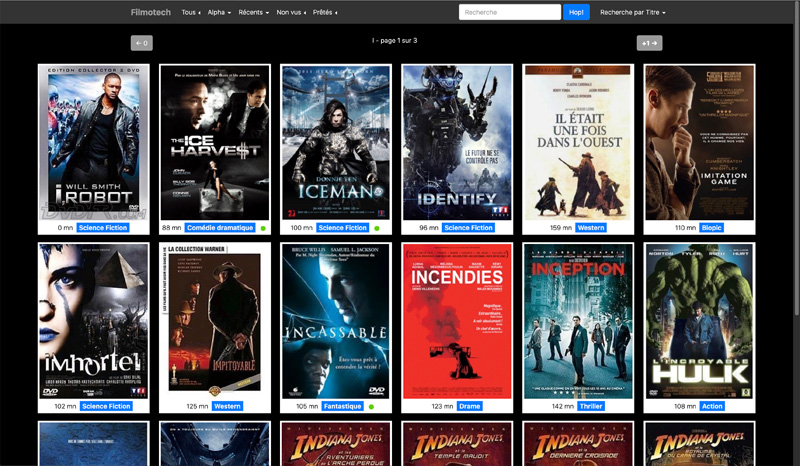Click the Western tag under Il était une fois
This screenshot has width=800, height=466.
pos(591,228)
